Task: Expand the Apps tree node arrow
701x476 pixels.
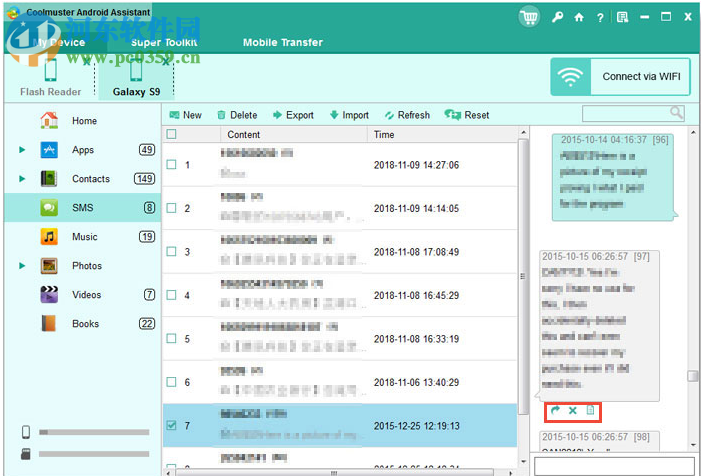Action: [x=22, y=150]
